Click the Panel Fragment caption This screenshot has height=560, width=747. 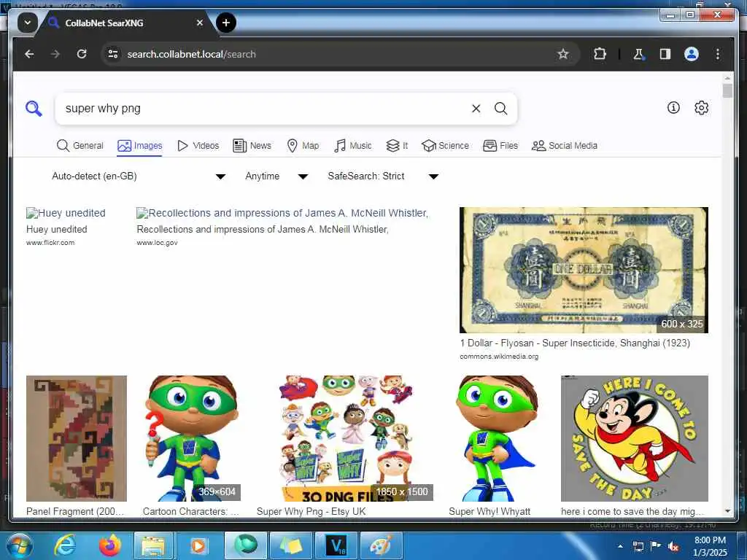click(75, 511)
